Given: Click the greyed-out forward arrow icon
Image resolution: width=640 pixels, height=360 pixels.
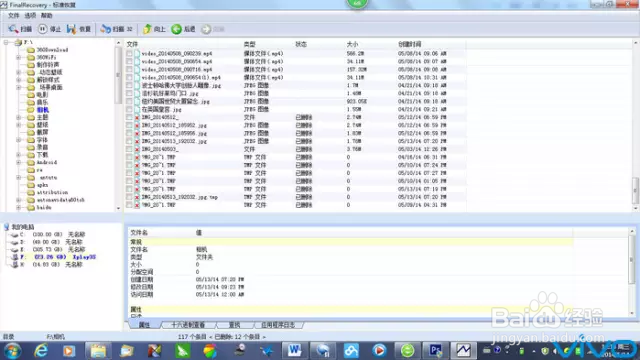Looking at the screenshot, I should pyautogui.click(x=206, y=29).
